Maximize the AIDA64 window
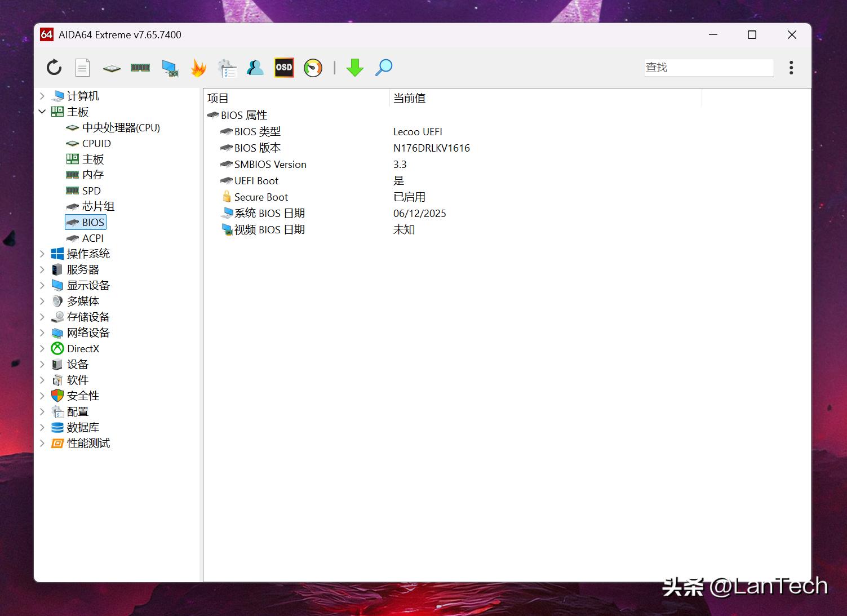The width and height of the screenshot is (847, 616). coord(752,34)
